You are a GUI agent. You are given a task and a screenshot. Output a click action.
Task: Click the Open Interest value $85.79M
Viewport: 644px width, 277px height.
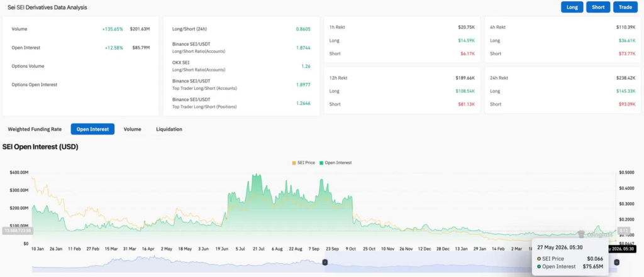(x=141, y=48)
